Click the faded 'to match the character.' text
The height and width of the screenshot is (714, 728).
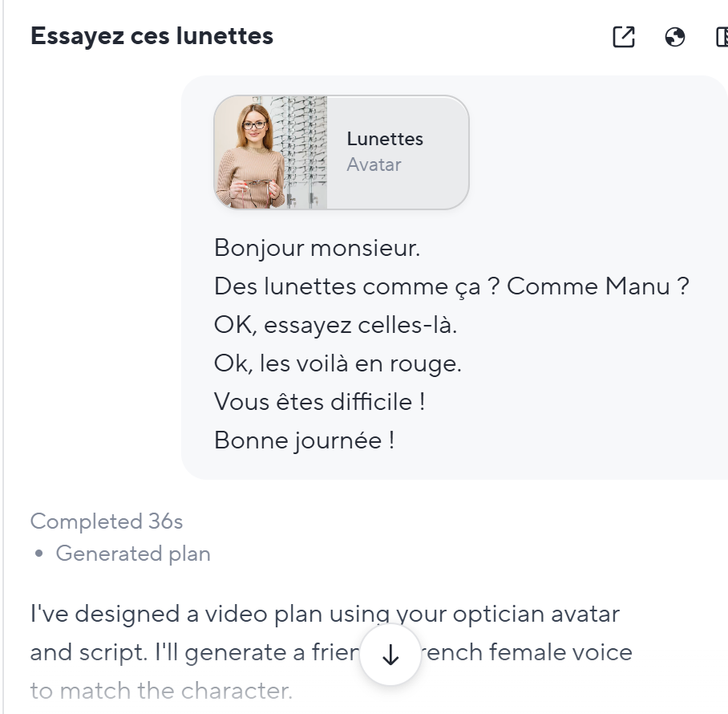coord(161,690)
